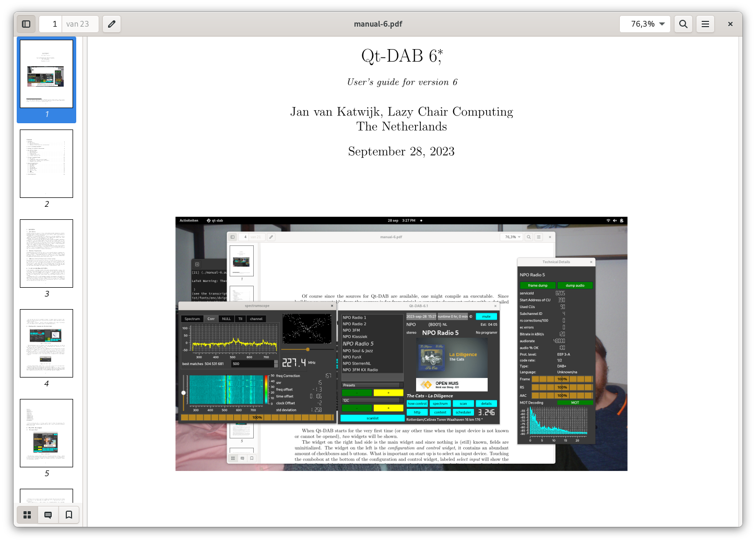Click the "Qt-DAB 6" document title
The image size is (756, 542).
402,56
